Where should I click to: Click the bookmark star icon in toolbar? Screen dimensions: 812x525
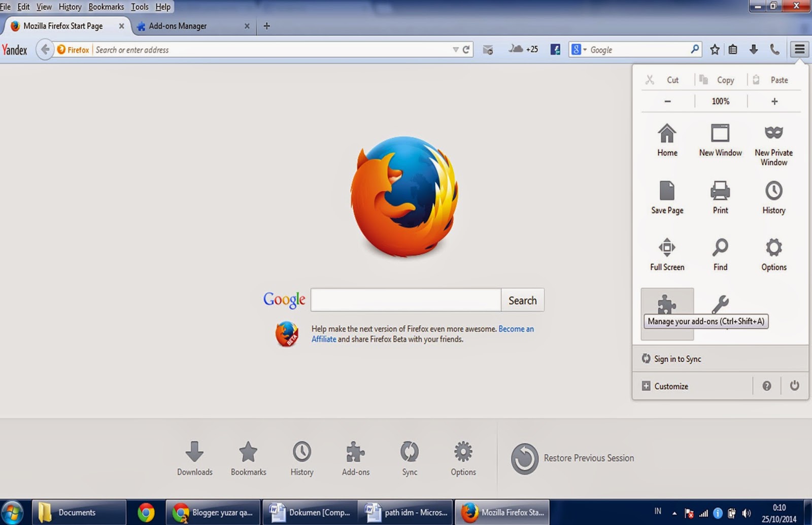(715, 49)
